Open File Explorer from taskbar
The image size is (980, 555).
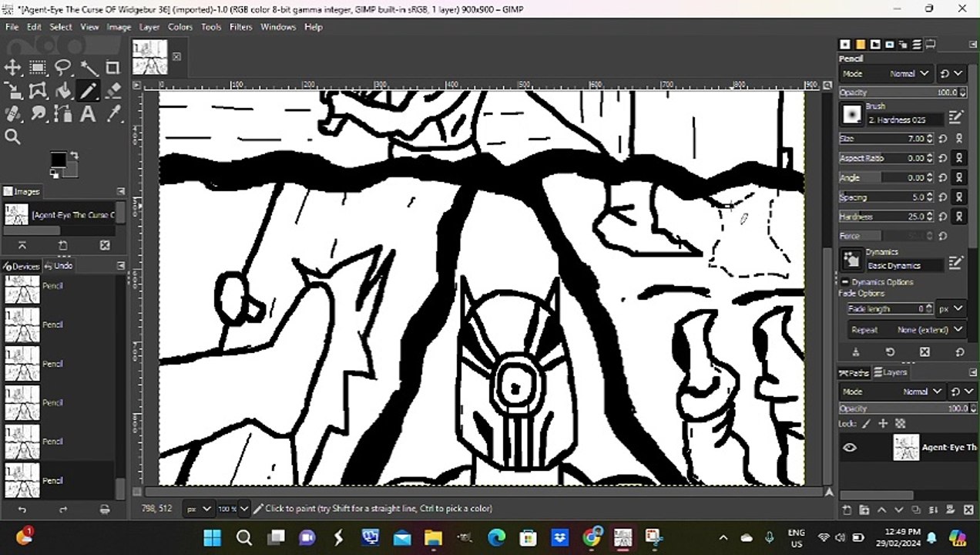click(x=433, y=537)
